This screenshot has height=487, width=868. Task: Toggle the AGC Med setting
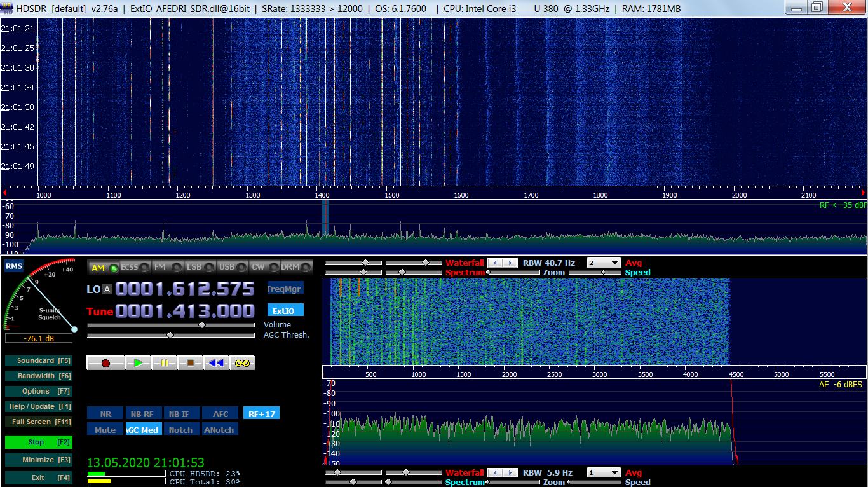click(x=144, y=430)
